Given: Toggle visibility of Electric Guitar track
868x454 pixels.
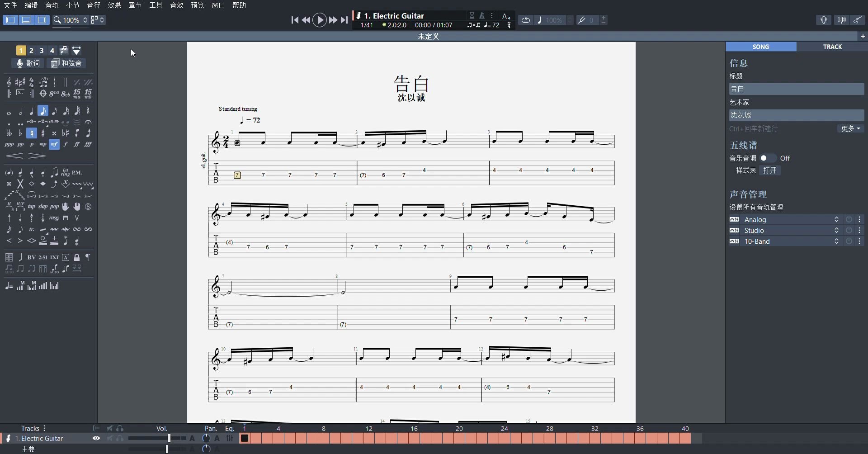Looking at the screenshot, I should [x=96, y=438].
